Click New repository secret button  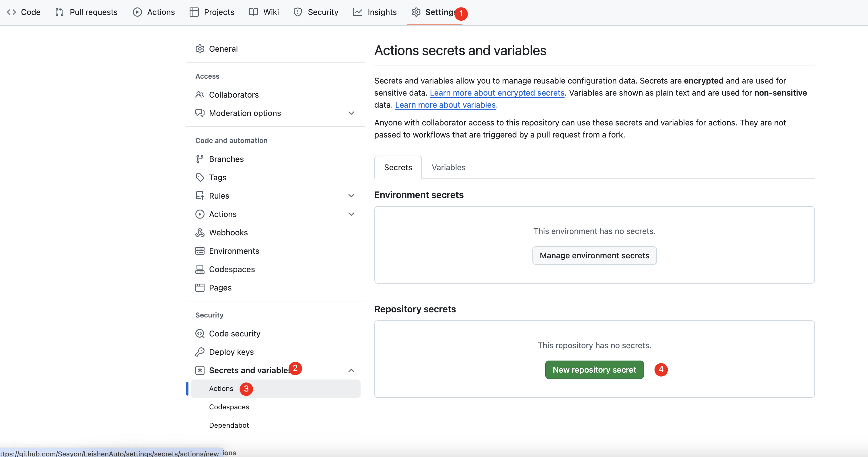coord(594,370)
